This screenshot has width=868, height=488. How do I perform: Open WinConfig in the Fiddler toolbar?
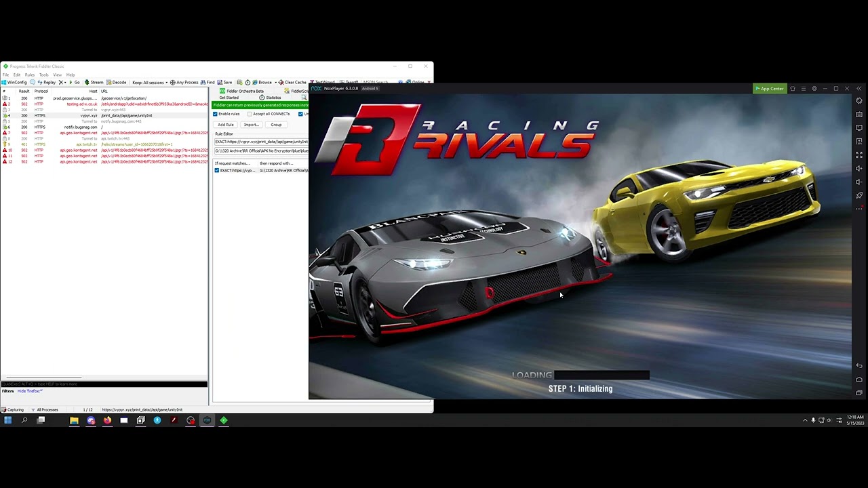pyautogui.click(x=14, y=83)
